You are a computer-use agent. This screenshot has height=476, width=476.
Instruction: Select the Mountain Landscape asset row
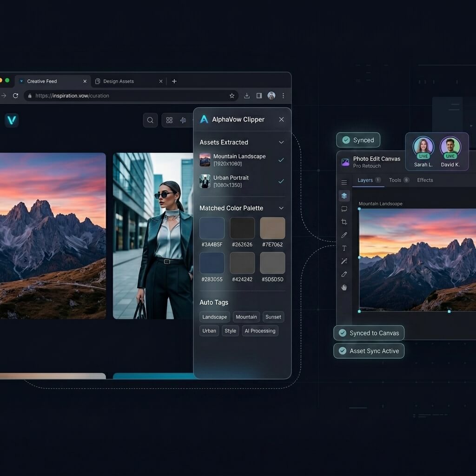tap(242, 160)
